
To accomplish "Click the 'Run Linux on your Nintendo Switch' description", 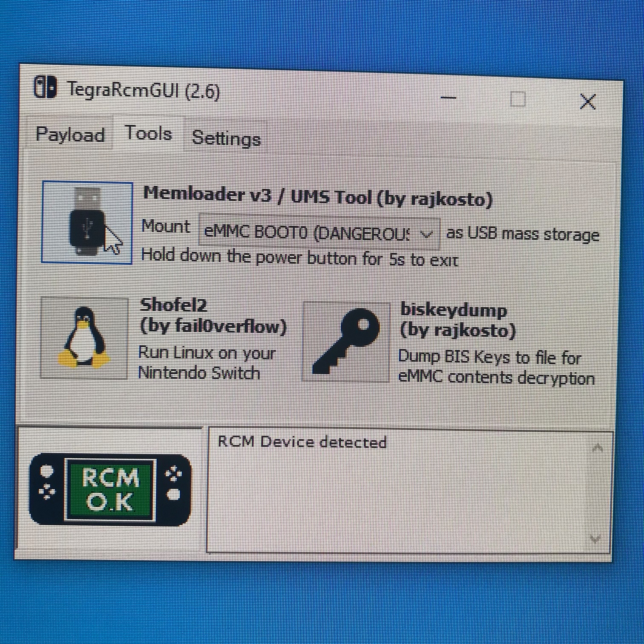I will [x=207, y=363].
